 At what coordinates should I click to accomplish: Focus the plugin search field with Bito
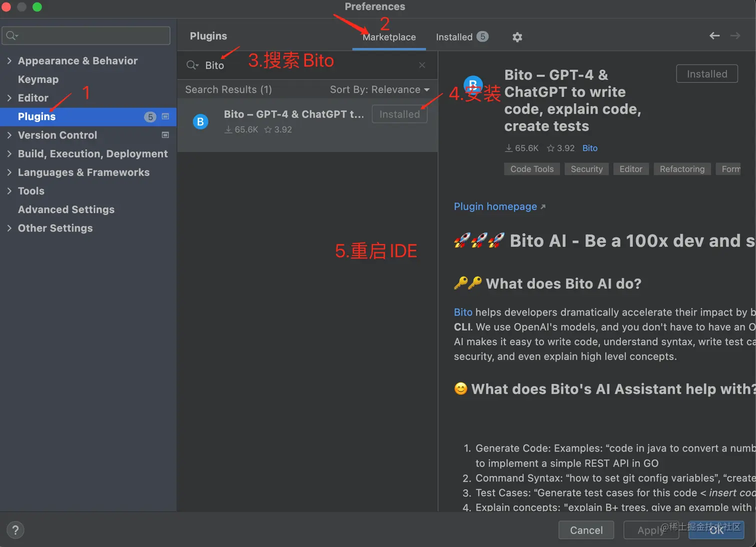[x=308, y=65]
